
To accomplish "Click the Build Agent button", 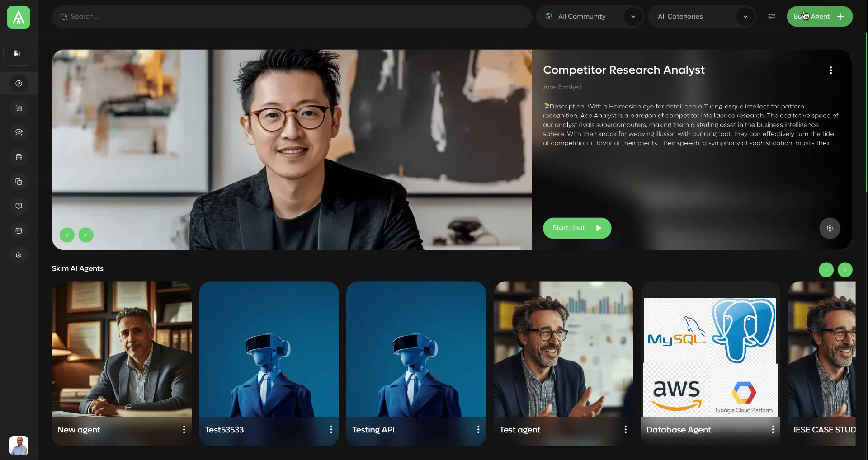I will (819, 17).
